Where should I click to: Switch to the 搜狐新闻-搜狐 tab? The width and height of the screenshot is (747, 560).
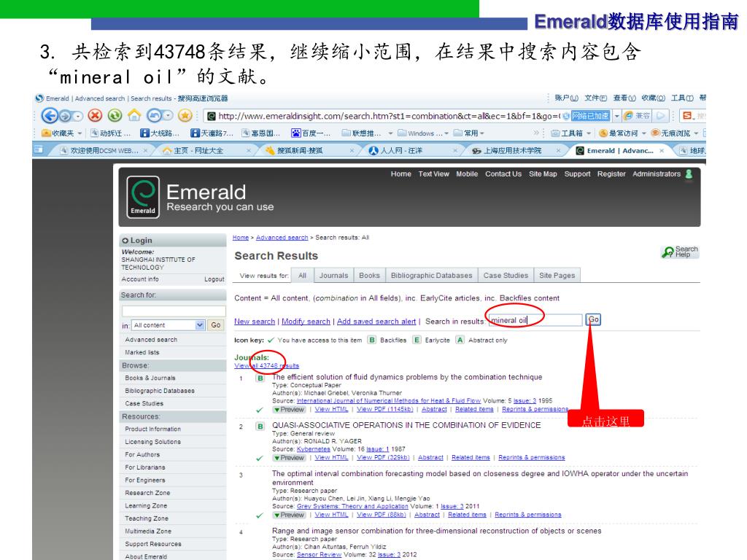coord(309,150)
